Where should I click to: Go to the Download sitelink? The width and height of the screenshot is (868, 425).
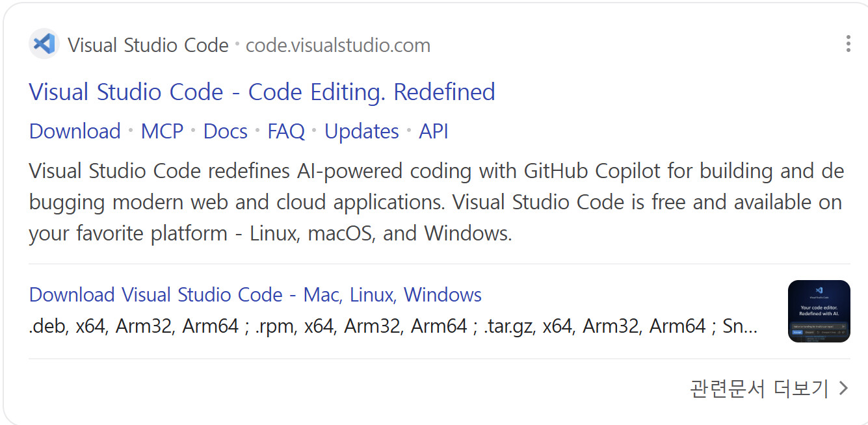coord(75,131)
